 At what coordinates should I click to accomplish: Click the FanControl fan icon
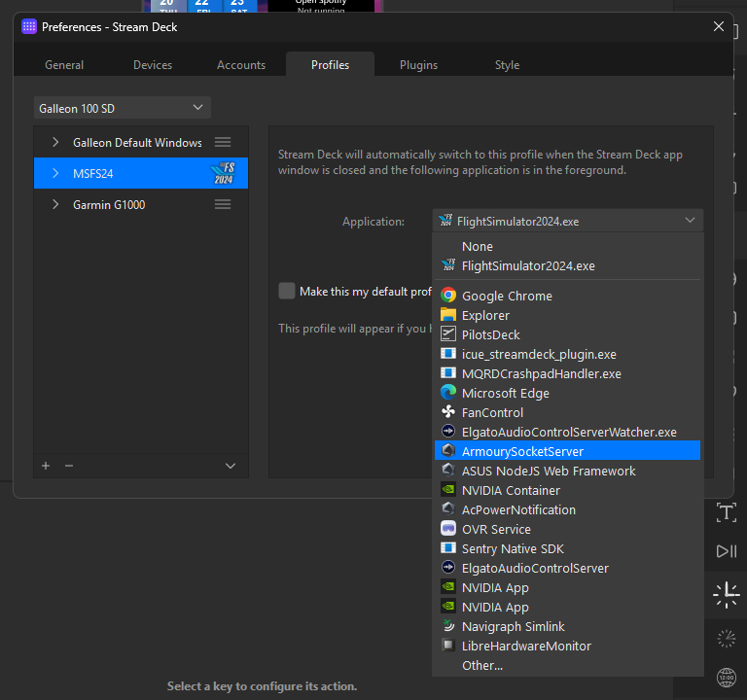(x=448, y=412)
